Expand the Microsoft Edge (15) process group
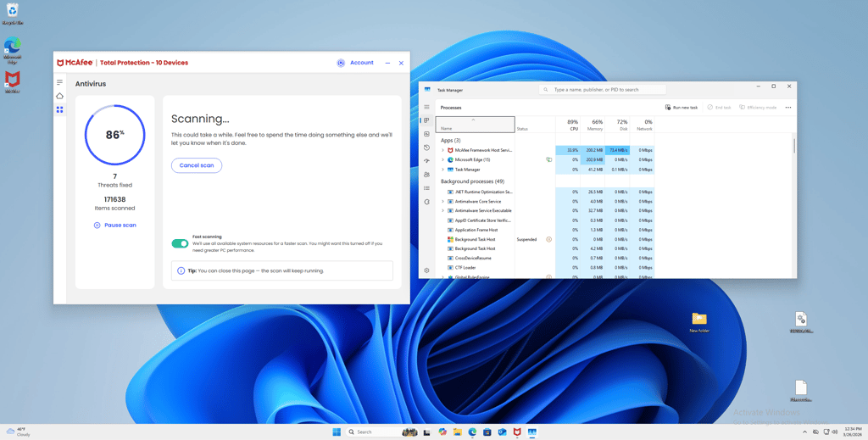This screenshot has height=440, width=868. click(x=442, y=160)
